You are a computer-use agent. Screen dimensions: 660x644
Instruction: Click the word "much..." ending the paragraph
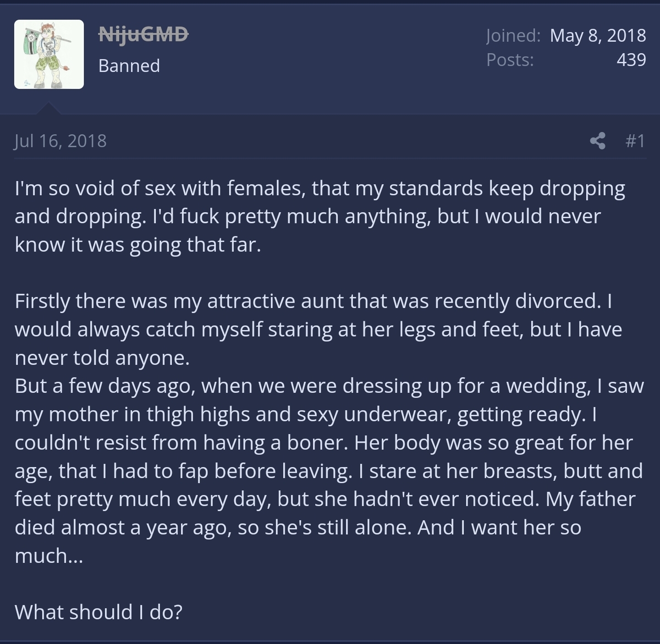(49, 556)
